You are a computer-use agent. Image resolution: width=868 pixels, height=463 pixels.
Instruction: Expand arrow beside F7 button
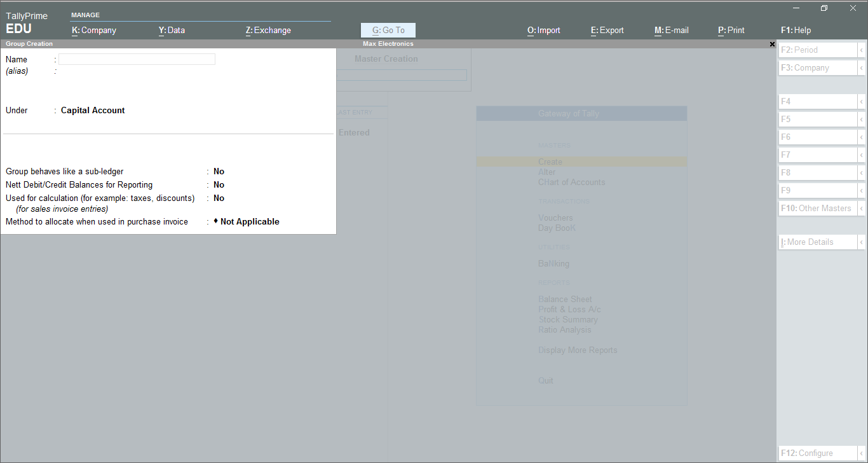click(862, 155)
